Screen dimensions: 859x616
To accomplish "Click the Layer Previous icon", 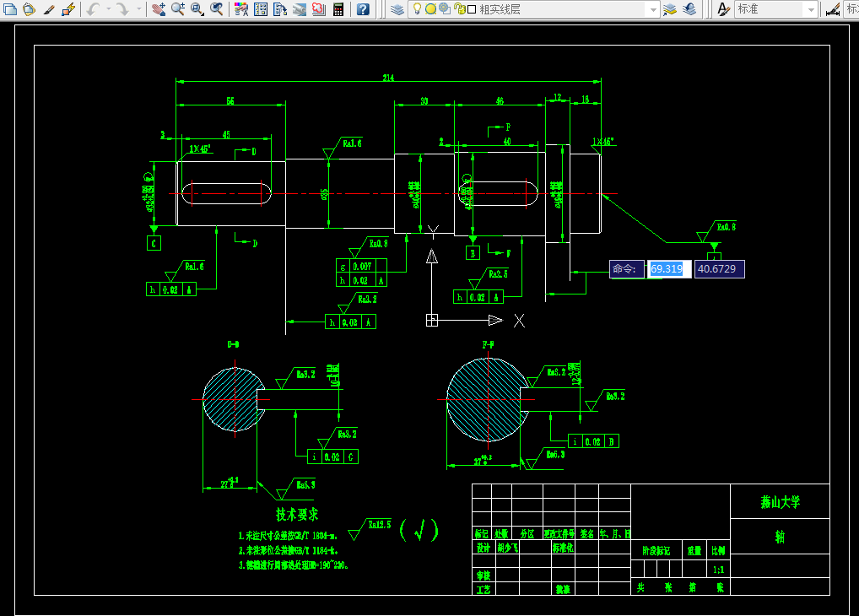I will click(689, 8).
